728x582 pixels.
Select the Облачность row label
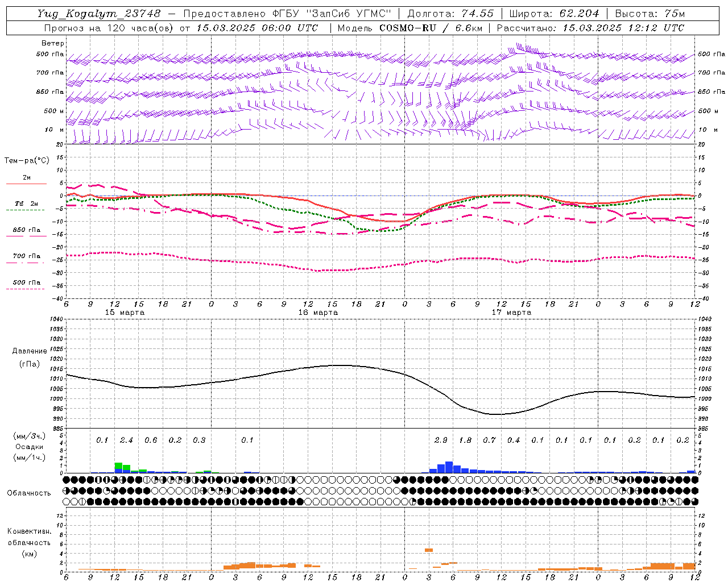coord(29,493)
